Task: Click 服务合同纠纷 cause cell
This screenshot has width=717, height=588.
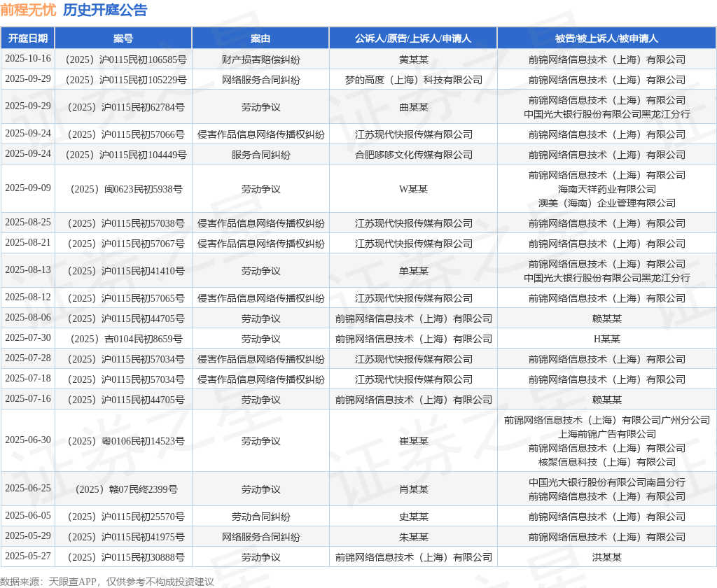Action: tap(260, 155)
